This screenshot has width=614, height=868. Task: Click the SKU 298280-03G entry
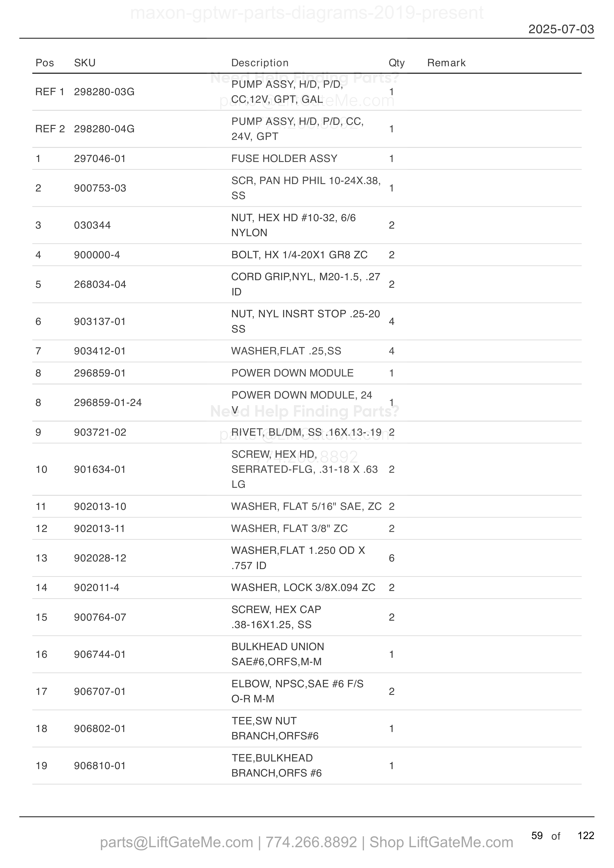[x=104, y=92]
